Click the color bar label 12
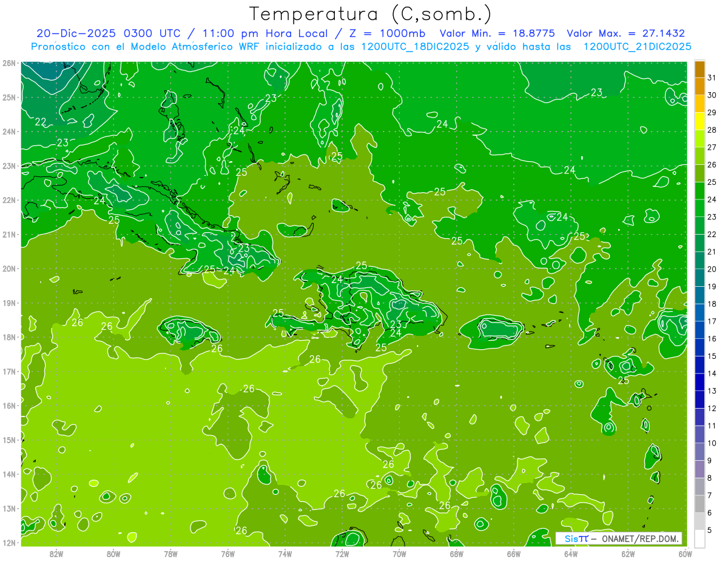The height and width of the screenshot is (562, 728). point(712,408)
